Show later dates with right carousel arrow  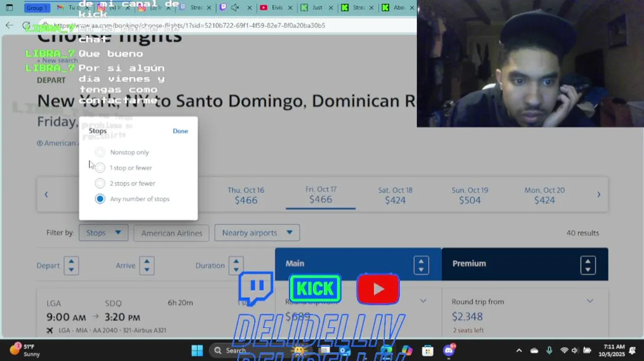pyautogui.click(x=598, y=195)
